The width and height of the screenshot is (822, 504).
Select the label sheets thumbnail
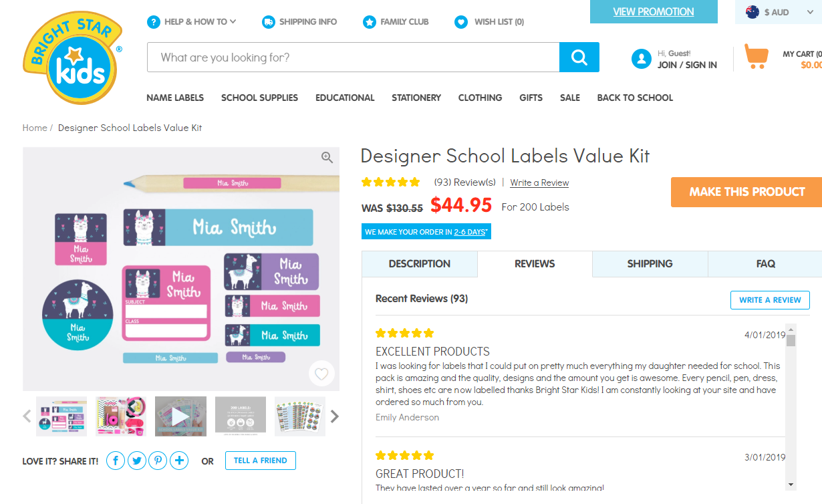tap(300, 416)
